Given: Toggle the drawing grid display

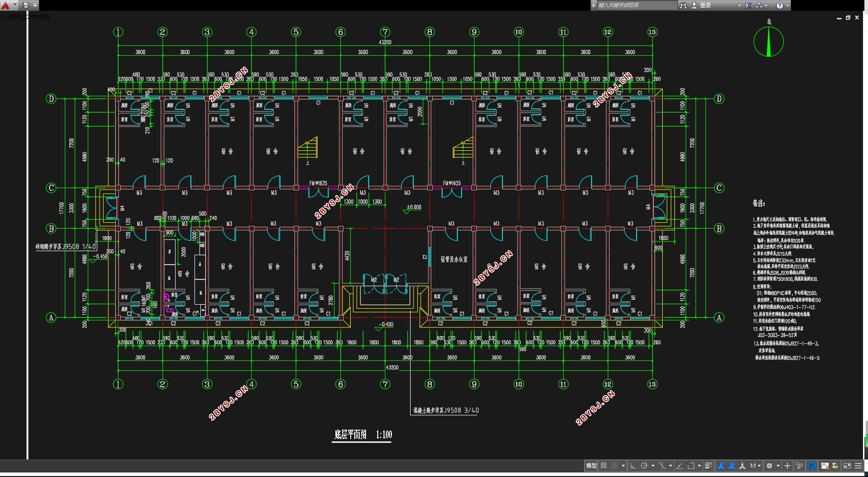Looking at the screenshot, I should point(604,466).
